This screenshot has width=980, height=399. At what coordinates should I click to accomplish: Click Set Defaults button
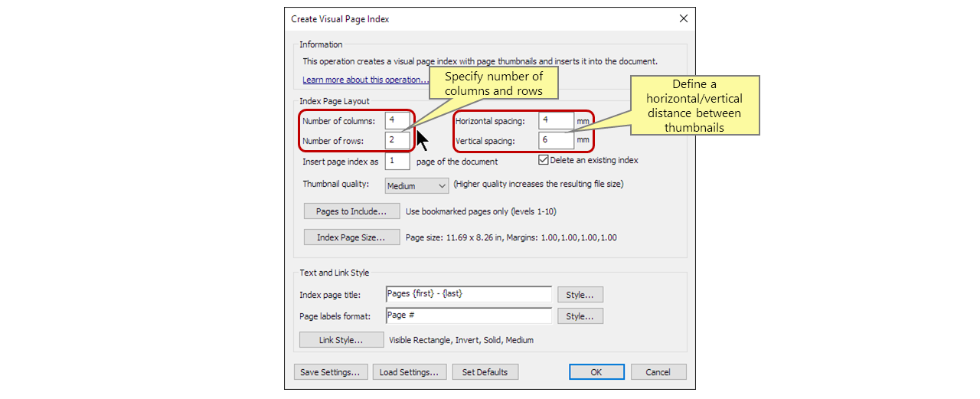click(x=485, y=372)
